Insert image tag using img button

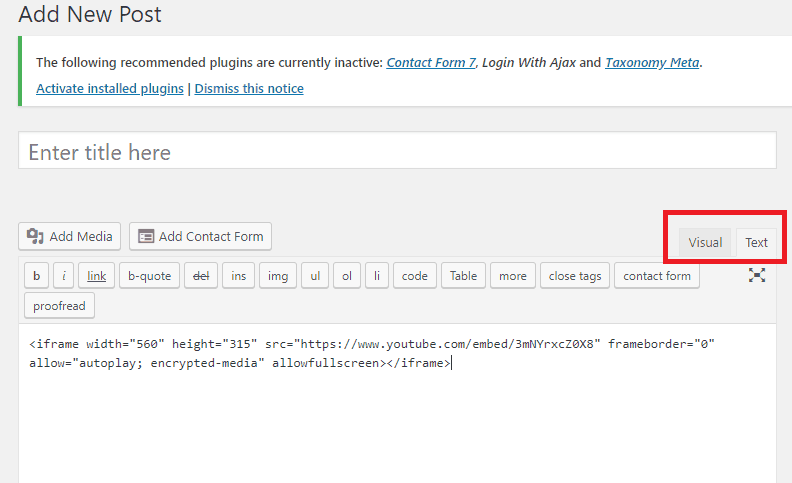[278, 276]
